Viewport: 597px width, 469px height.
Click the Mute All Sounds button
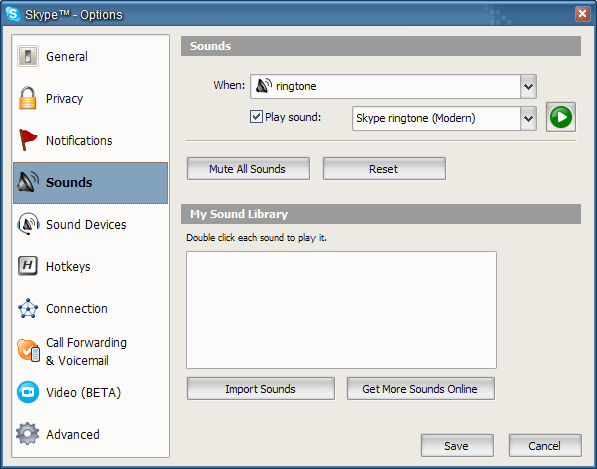click(248, 169)
